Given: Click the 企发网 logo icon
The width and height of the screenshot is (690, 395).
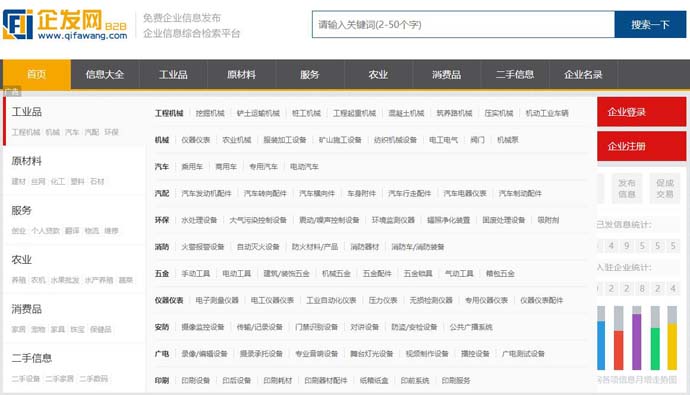Looking at the screenshot, I should tap(18, 25).
